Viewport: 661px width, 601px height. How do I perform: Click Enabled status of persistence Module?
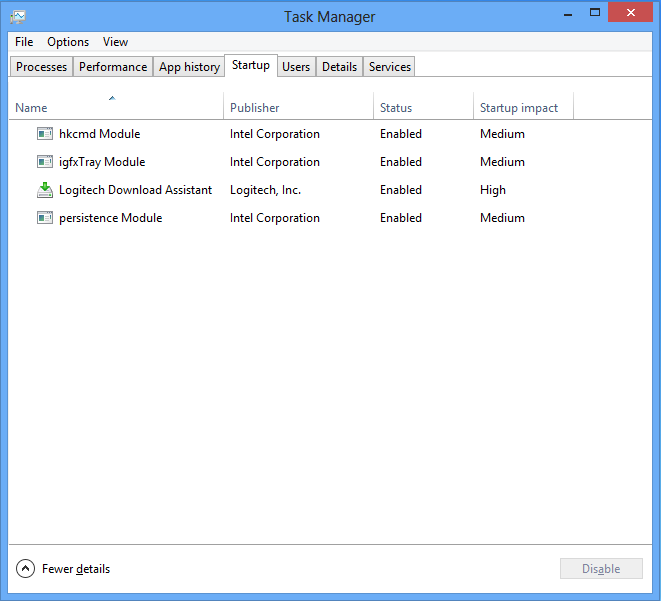click(x=400, y=218)
